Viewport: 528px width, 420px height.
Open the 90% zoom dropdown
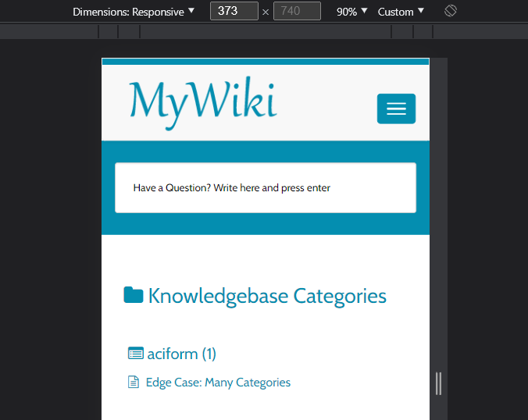351,12
